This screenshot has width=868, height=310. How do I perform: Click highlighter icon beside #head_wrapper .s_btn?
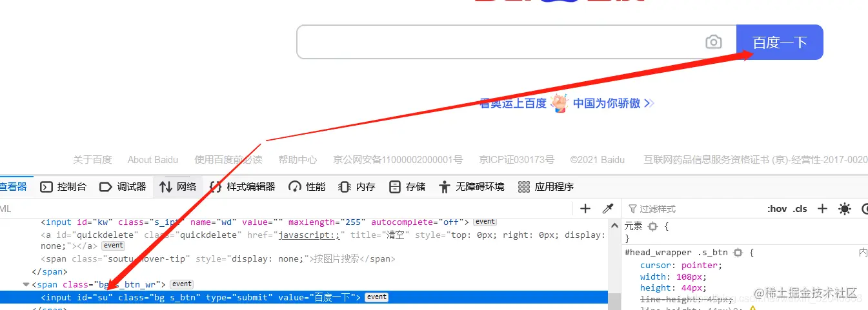pyautogui.click(x=738, y=253)
